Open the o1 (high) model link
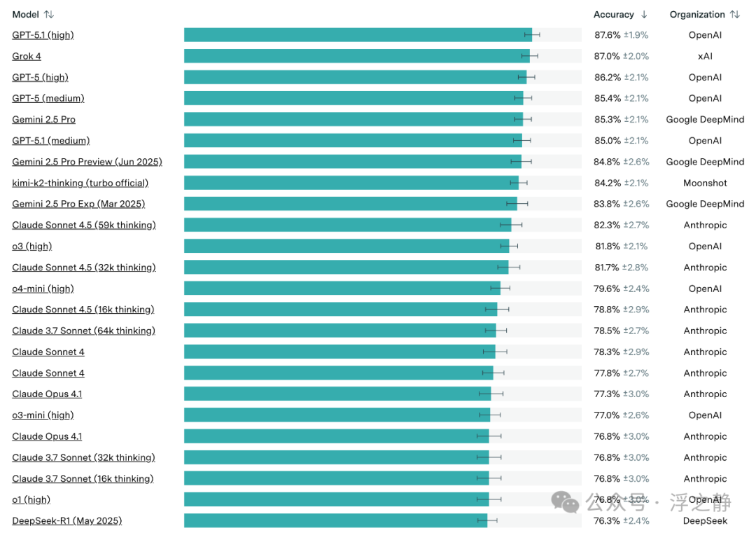The height and width of the screenshot is (533, 756). (x=31, y=499)
